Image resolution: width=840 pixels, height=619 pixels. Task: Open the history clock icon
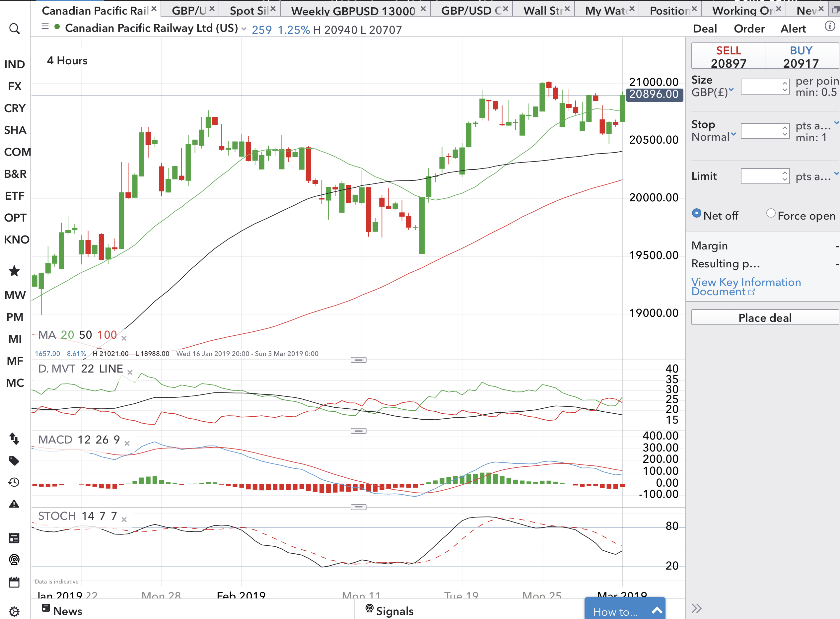[x=14, y=482]
